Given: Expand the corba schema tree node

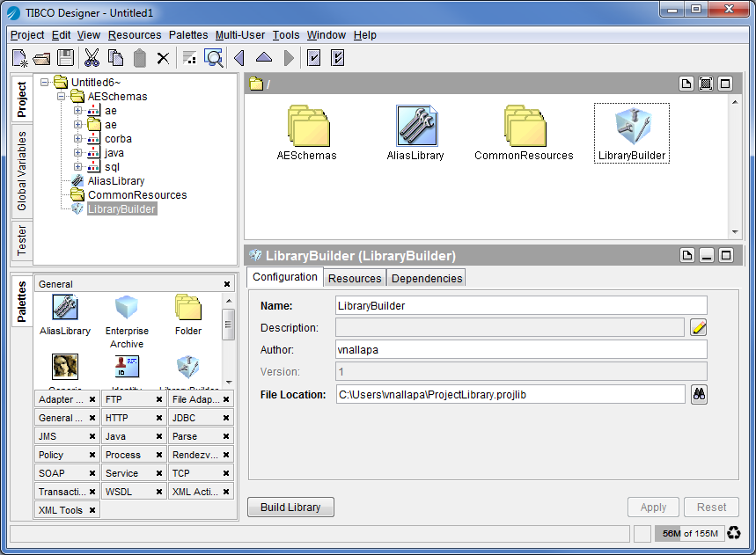Looking at the screenshot, I should point(78,139).
